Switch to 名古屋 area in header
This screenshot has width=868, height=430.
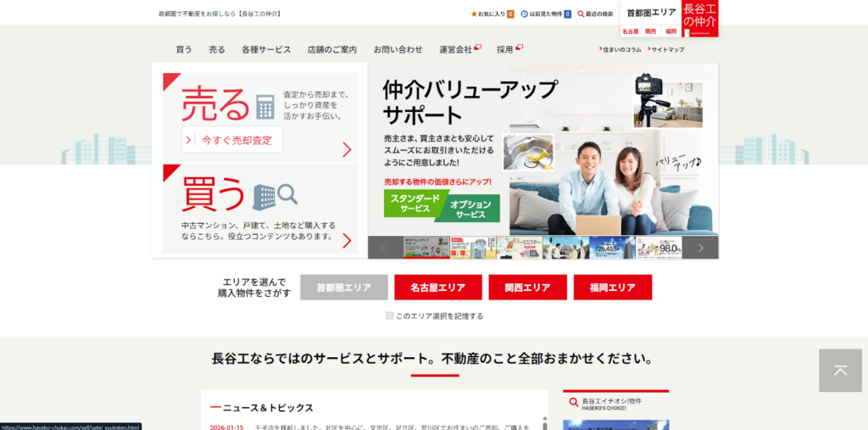pyautogui.click(x=631, y=31)
